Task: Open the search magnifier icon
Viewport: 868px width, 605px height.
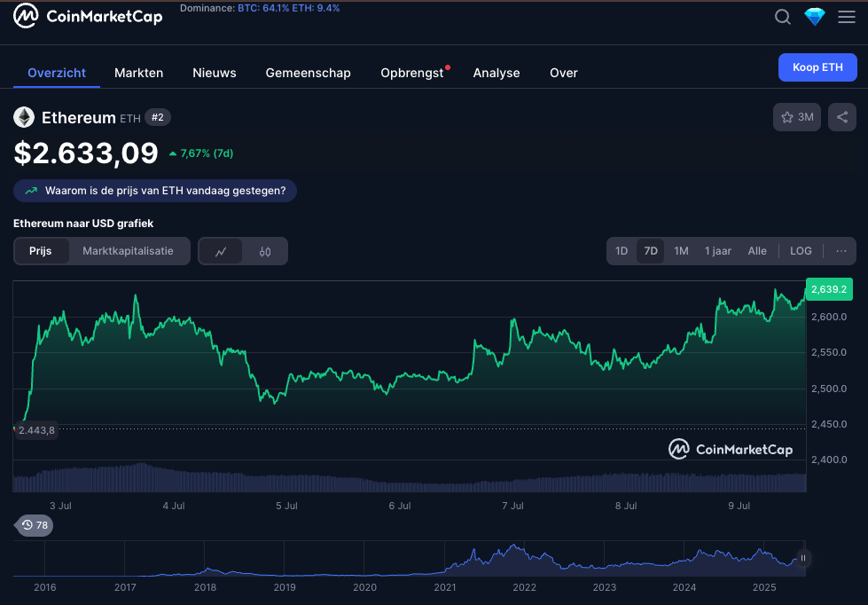Action: (782, 17)
